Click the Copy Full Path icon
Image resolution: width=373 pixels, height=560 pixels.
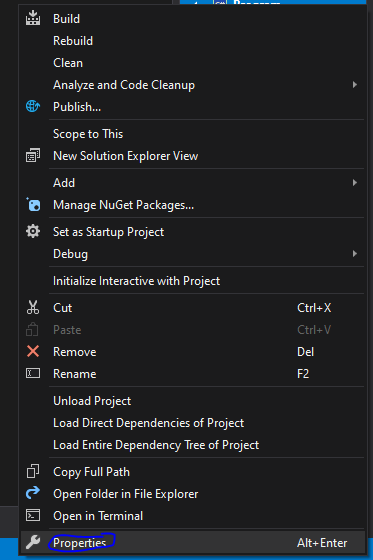(33, 471)
